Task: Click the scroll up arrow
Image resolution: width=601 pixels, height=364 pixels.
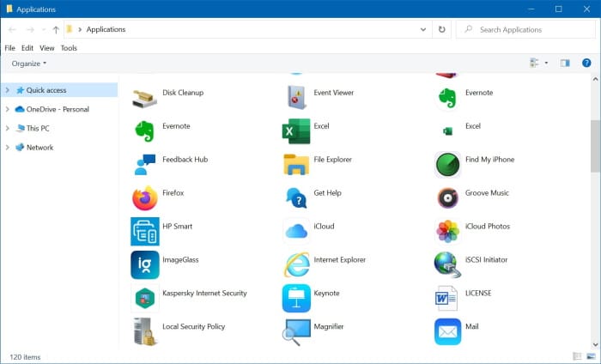Action: (595, 79)
